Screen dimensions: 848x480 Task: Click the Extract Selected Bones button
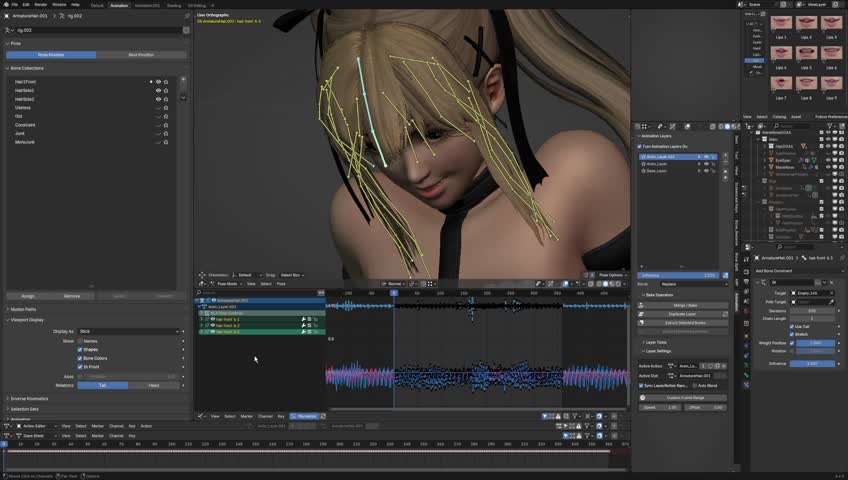685,323
